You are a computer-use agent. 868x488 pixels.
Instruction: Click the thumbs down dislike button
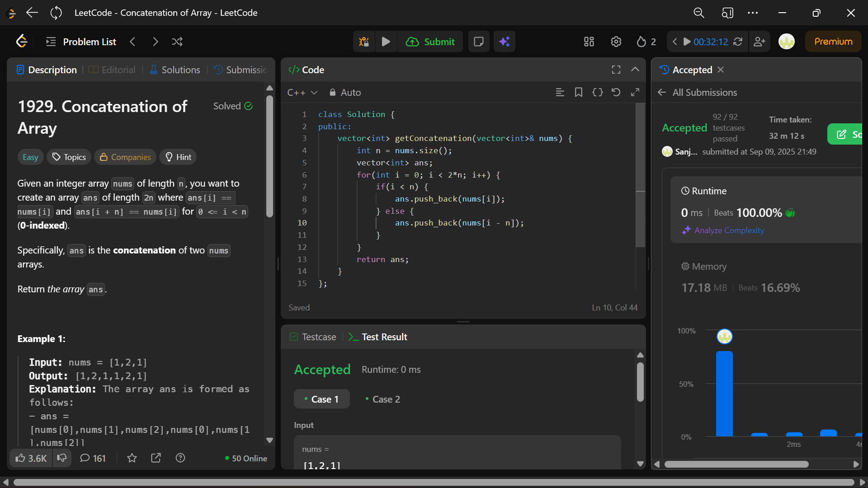[x=62, y=458]
